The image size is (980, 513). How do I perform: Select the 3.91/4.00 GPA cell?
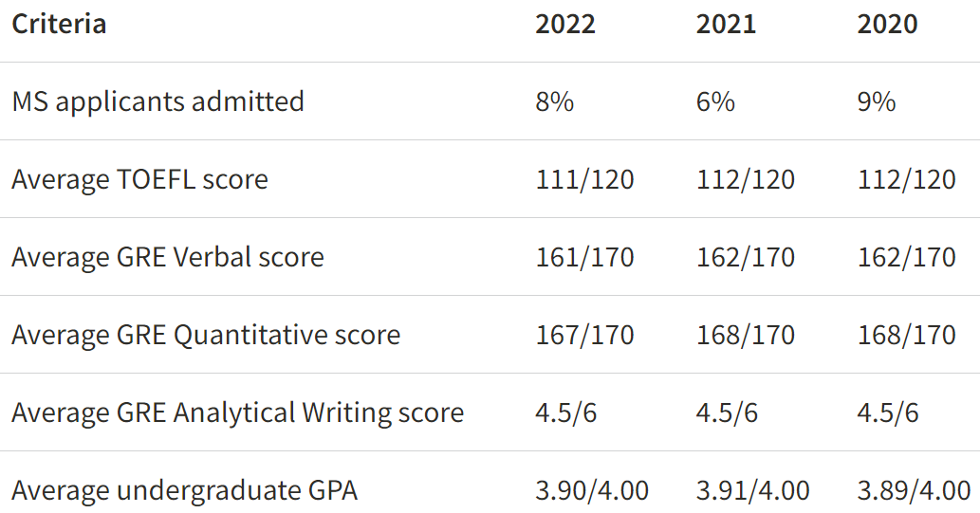(752, 491)
